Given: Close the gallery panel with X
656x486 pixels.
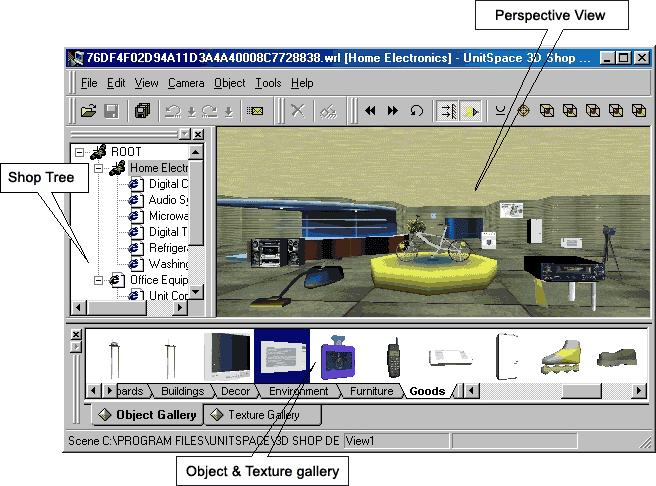Looking at the screenshot, I should point(76,335).
